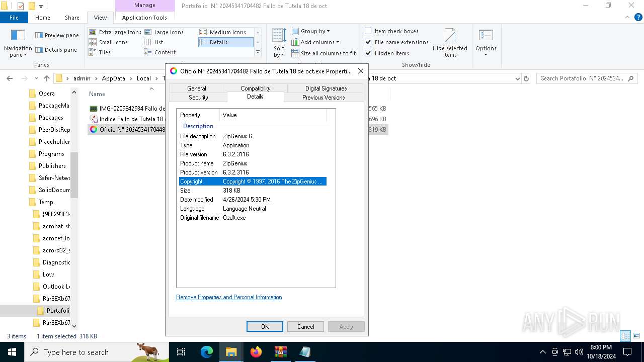
Task: Select IMG-0209842934 file in list
Action: (127, 109)
